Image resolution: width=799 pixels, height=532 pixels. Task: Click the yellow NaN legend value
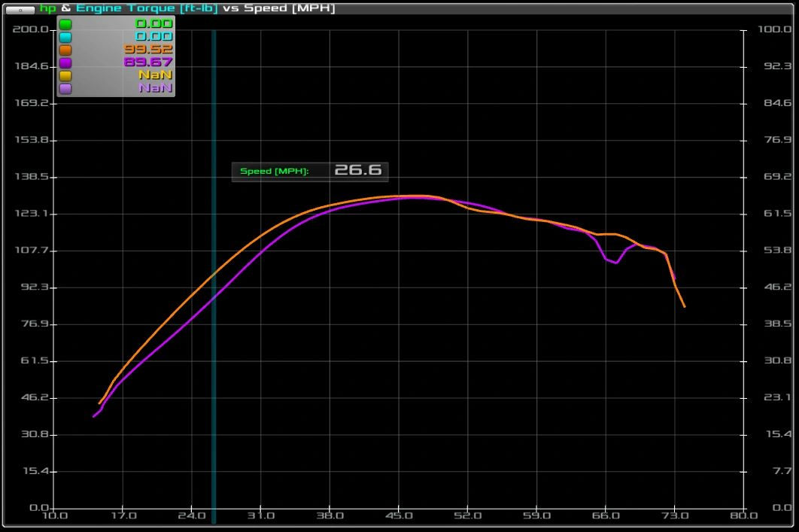pos(155,75)
